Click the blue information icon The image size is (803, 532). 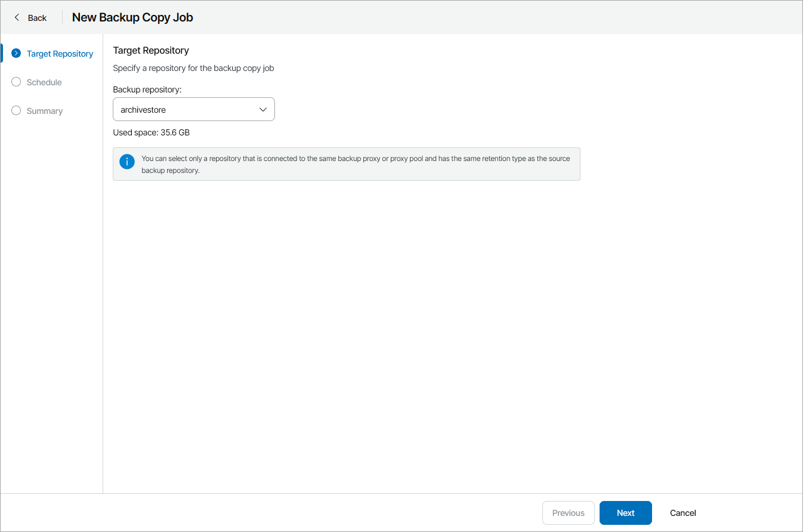[127, 162]
